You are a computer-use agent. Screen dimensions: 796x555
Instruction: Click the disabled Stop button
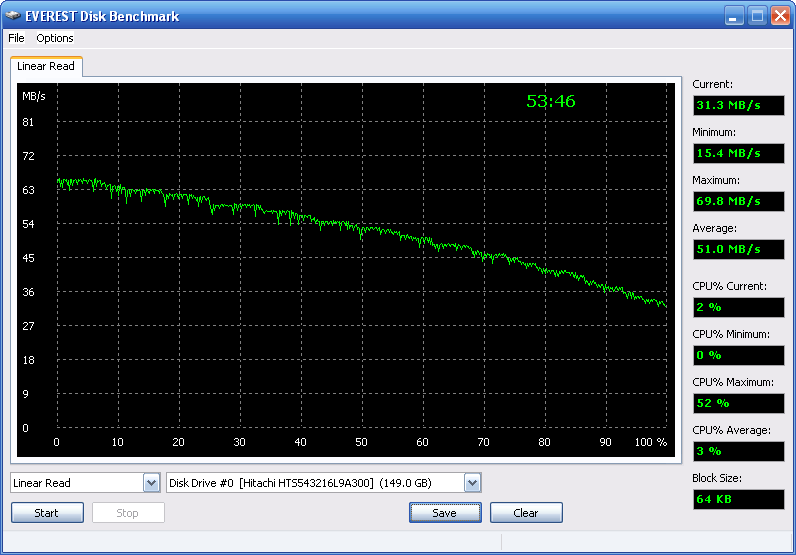[128, 513]
